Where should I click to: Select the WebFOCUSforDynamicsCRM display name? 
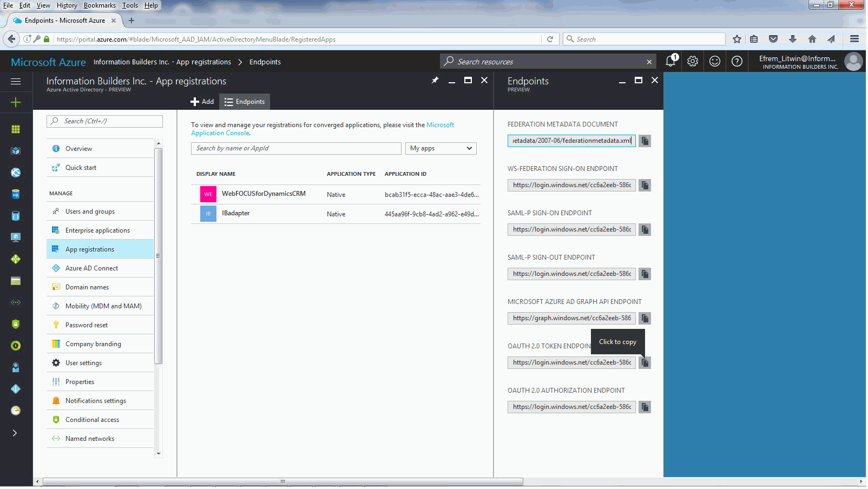(x=264, y=194)
